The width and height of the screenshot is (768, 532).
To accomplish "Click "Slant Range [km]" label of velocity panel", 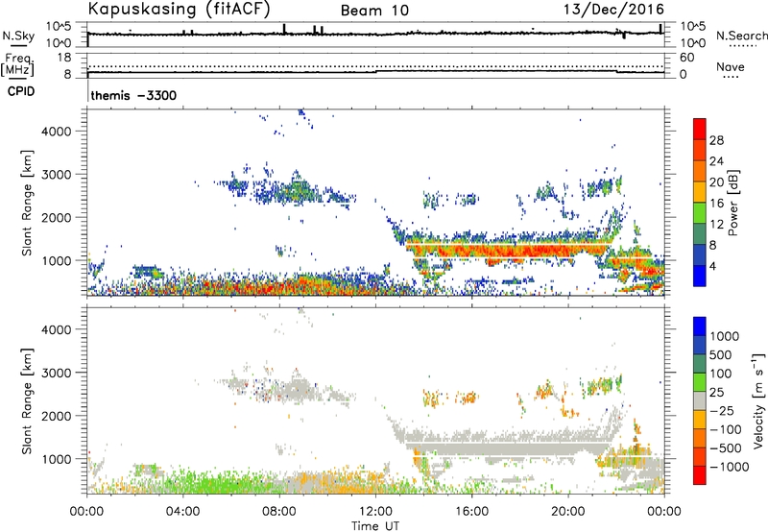I will point(27,401).
